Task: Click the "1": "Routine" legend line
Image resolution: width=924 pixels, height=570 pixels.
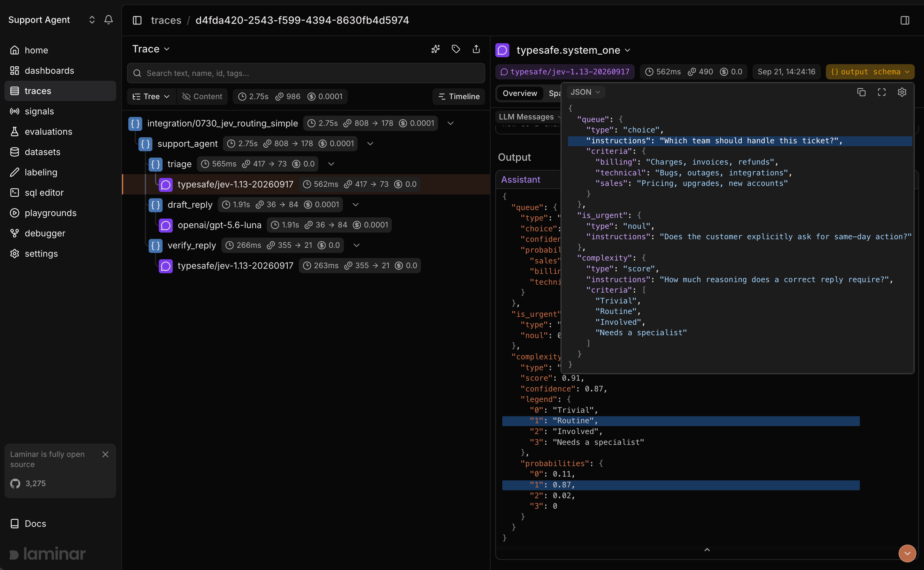Action: [x=681, y=421]
